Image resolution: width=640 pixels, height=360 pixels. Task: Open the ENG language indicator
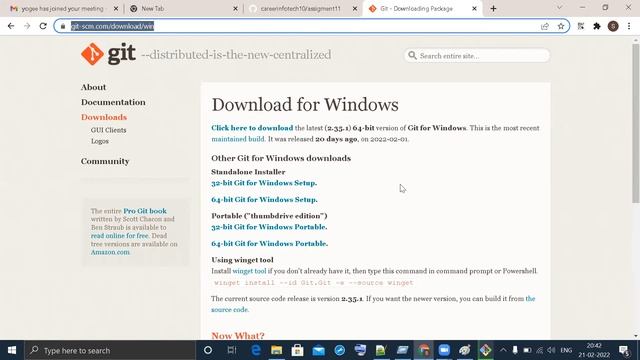pyautogui.click(x=566, y=350)
